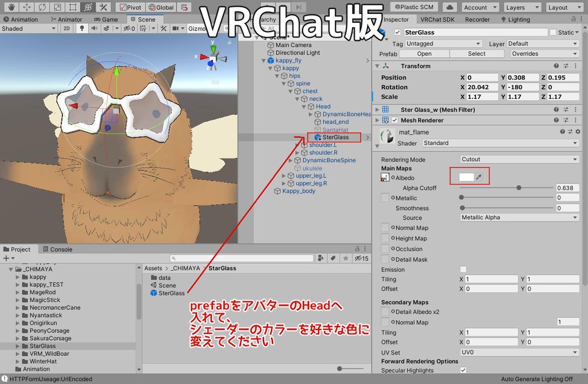Open the Layers dropdown
Screen dimensions: 588x384
coord(523,7)
